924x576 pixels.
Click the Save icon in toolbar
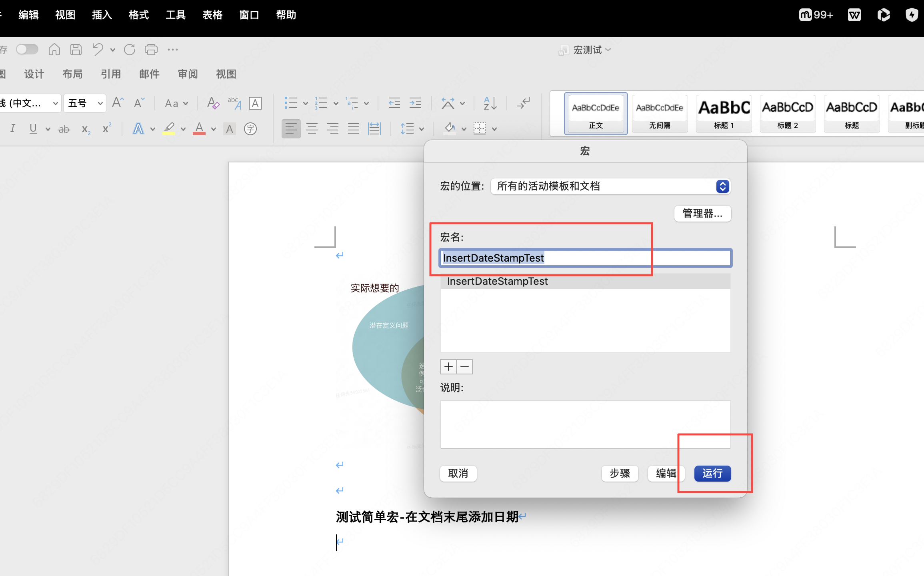click(76, 50)
